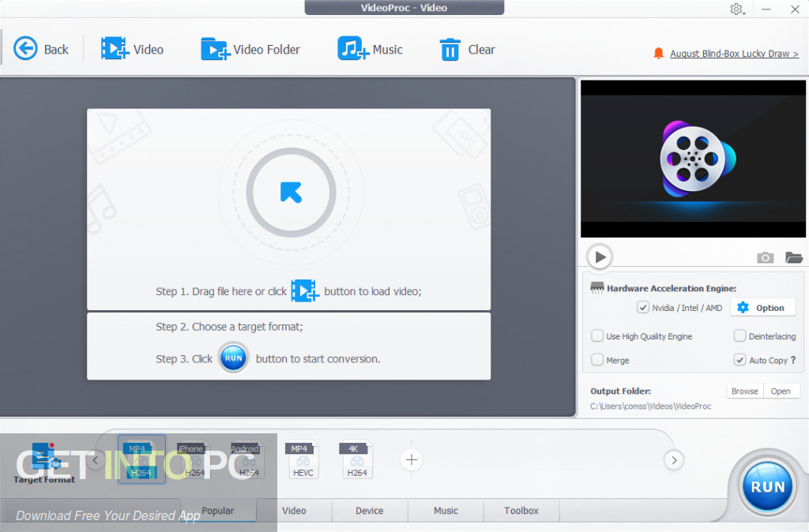The height and width of the screenshot is (532, 809).
Task: Click the Hardware Acceleration Engine chip icon
Action: tap(597, 288)
